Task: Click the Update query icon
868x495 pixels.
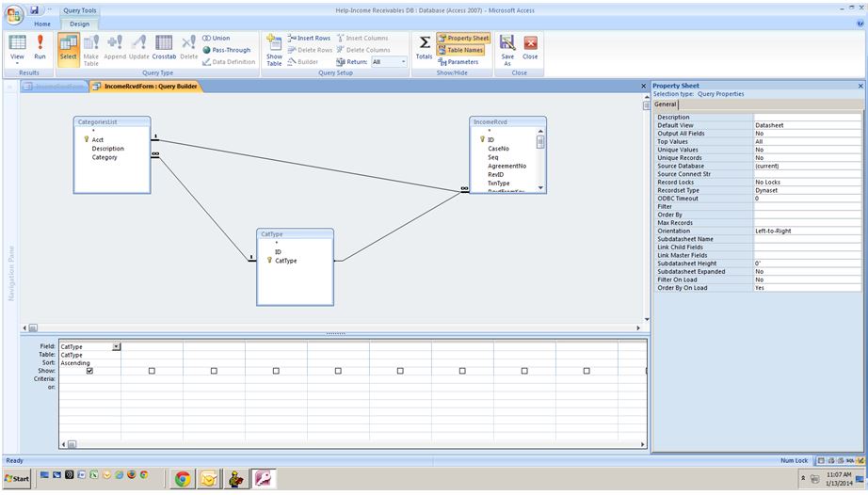Action: click(138, 46)
